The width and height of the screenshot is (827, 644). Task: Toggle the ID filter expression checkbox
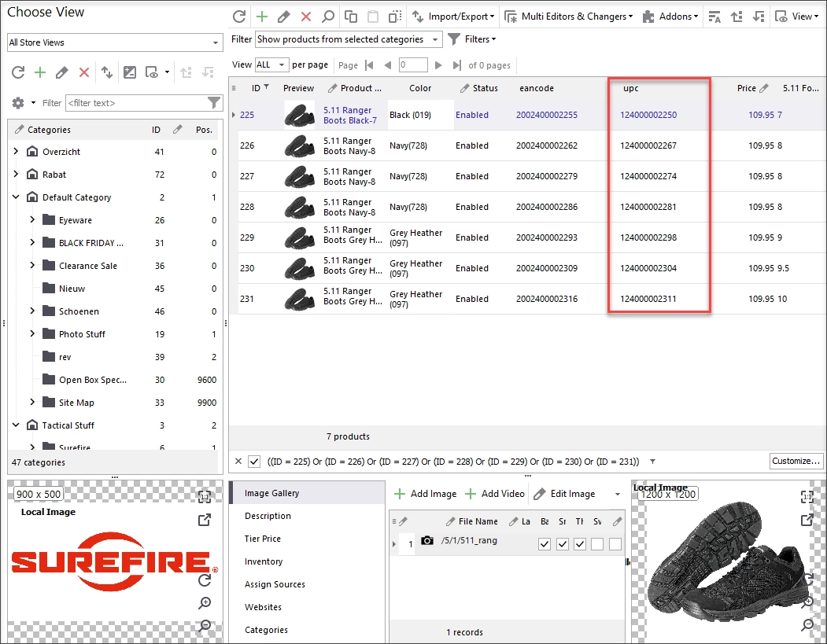(254, 462)
